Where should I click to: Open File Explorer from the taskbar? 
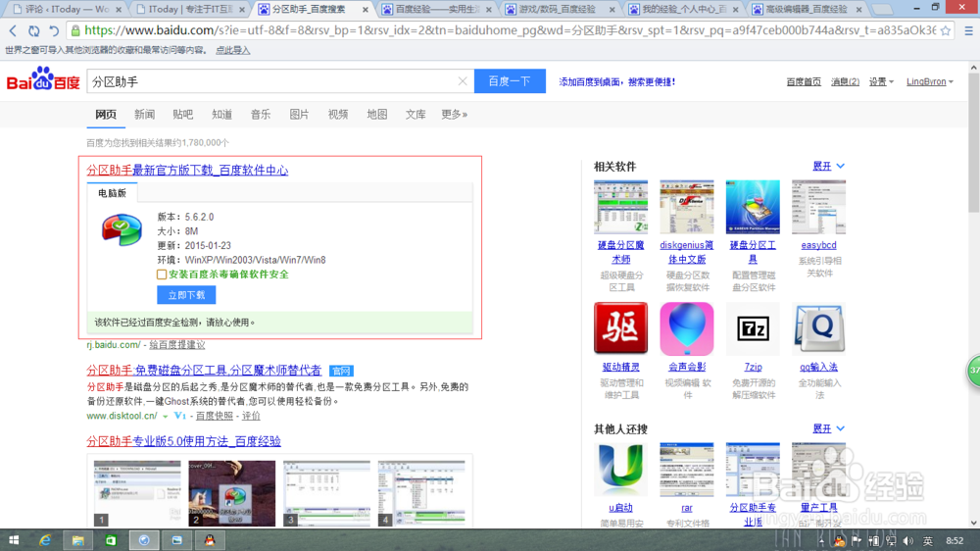pos(77,540)
